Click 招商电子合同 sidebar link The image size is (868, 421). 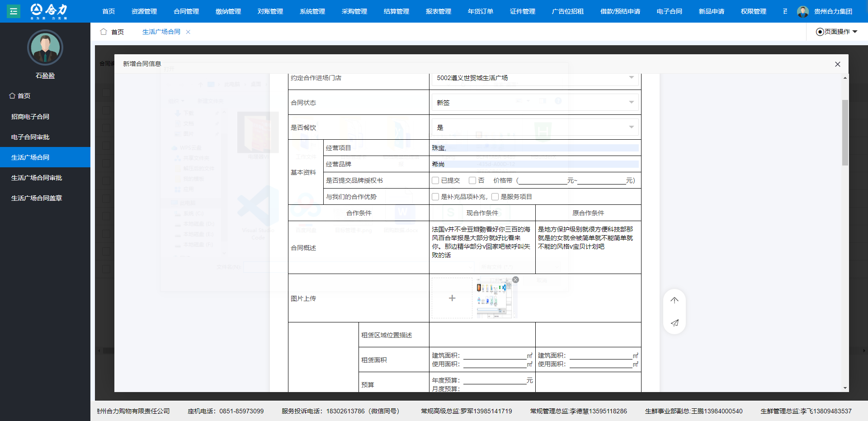(x=30, y=117)
